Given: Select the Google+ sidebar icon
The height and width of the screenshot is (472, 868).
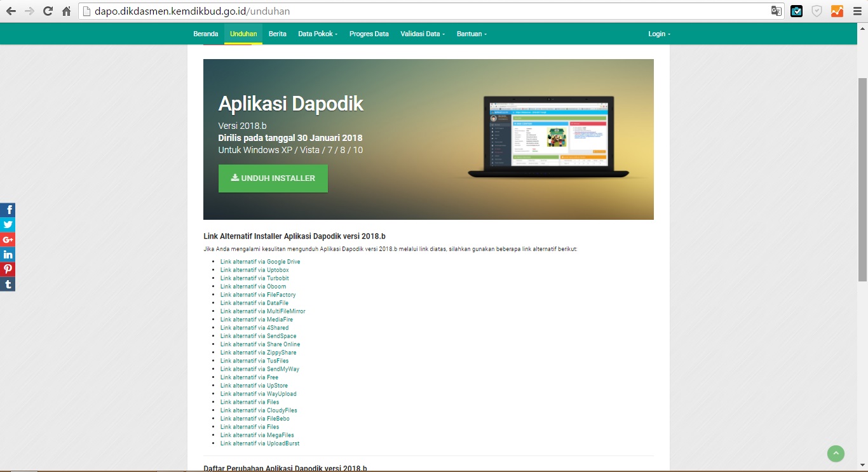Looking at the screenshot, I should [x=8, y=239].
